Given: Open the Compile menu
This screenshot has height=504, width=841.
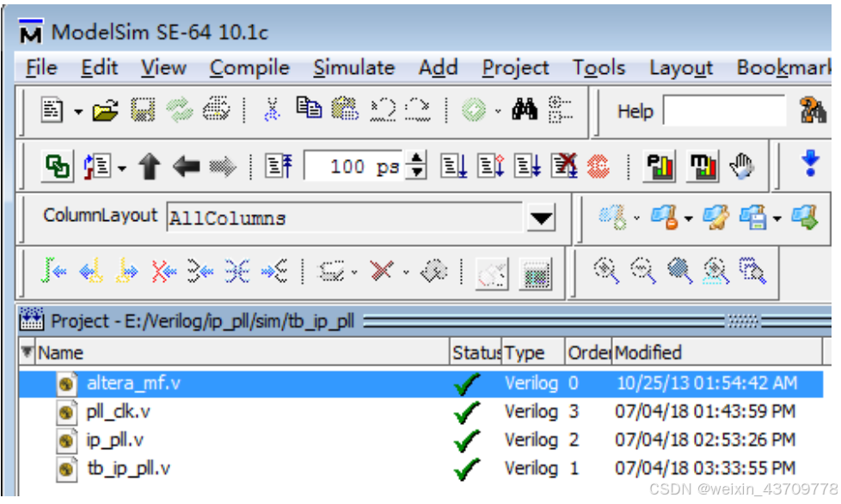Looking at the screenshot, I should click(249, 68).
